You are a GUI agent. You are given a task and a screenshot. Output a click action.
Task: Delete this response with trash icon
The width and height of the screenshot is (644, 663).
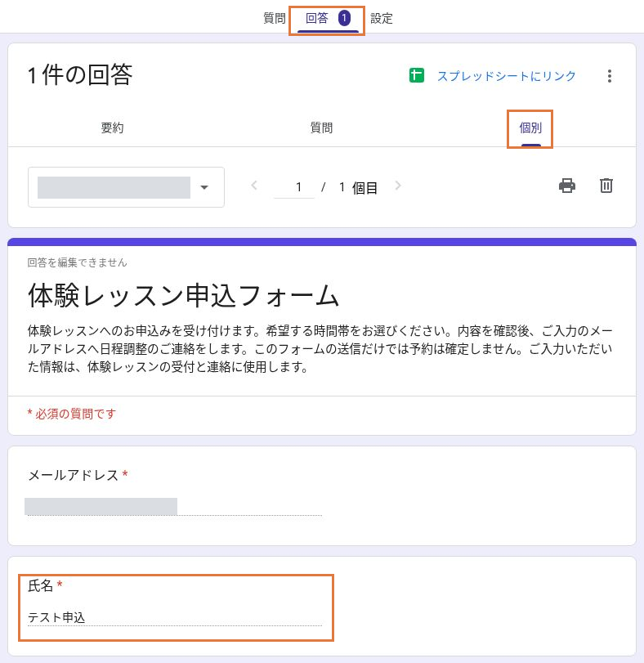click(606, 186)
